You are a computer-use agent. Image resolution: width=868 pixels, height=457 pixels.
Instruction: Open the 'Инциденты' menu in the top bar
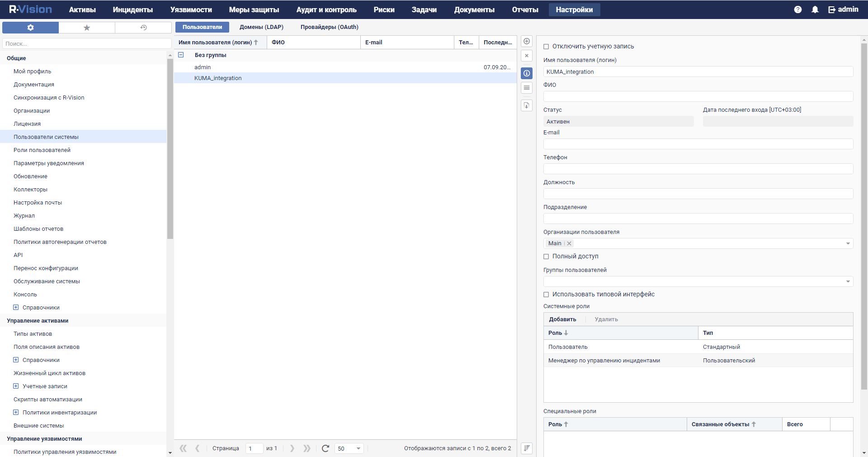tap(132, 9)
